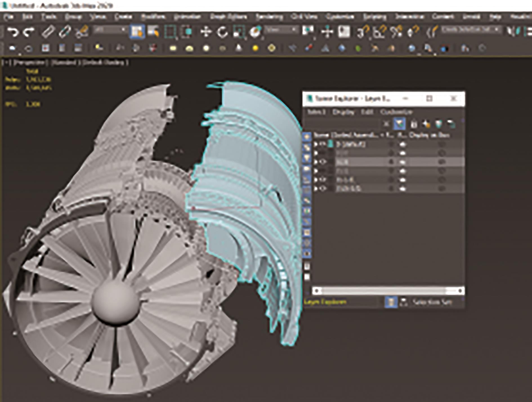The width and height of the screenshot is (532, 402).
Task: Choose the Rectangular Selection Region tool
Action: [170, 32]
